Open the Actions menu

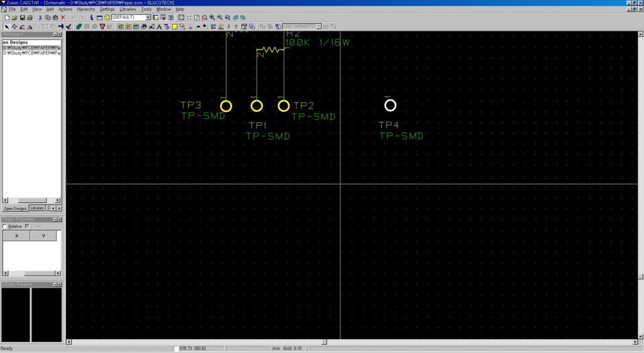[65, 9]
